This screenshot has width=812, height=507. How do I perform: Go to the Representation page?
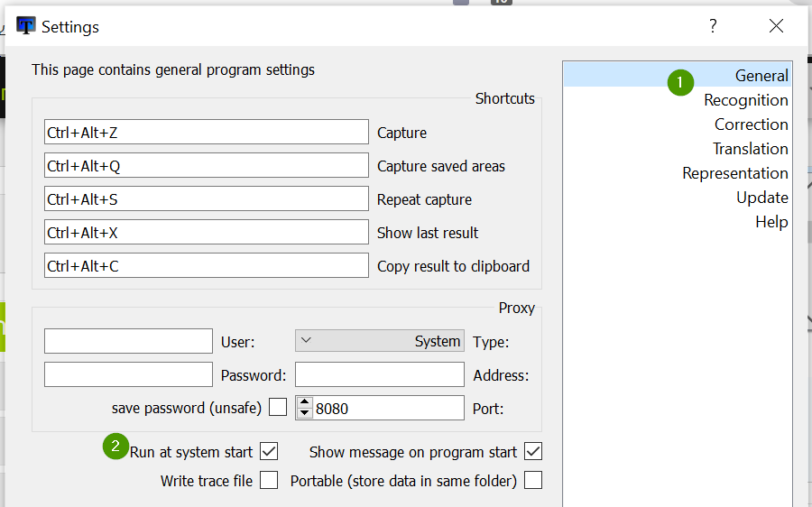734,173
